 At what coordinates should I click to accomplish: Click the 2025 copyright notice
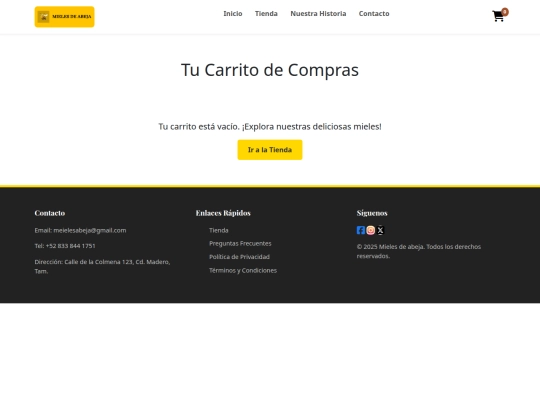pos(419,251)
